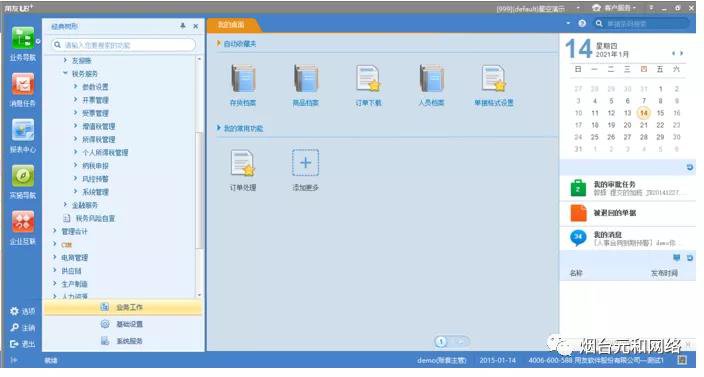Screen dimensions: 704x377
Task: Expand the 开票管理 tree node
Action: tap(75, 100)
